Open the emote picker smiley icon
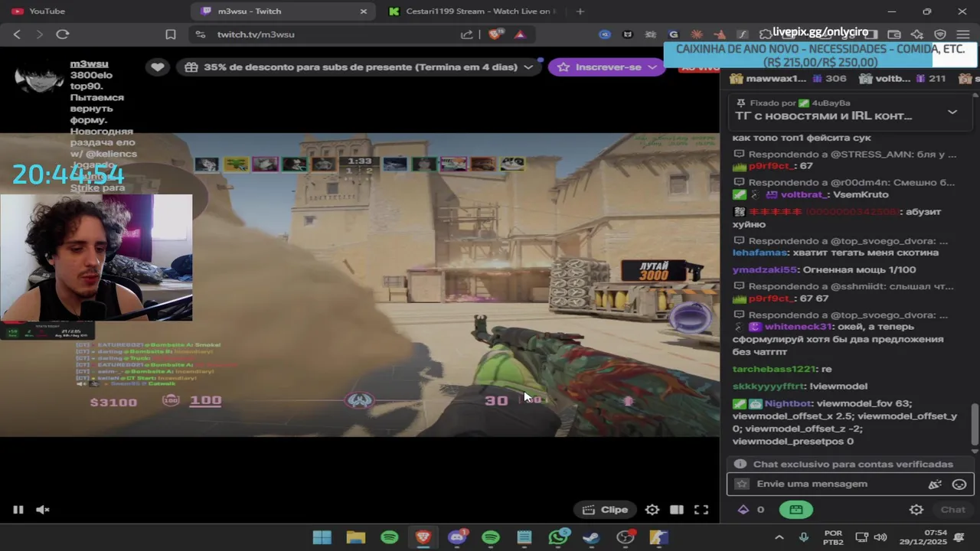 (x=959, y=484)
